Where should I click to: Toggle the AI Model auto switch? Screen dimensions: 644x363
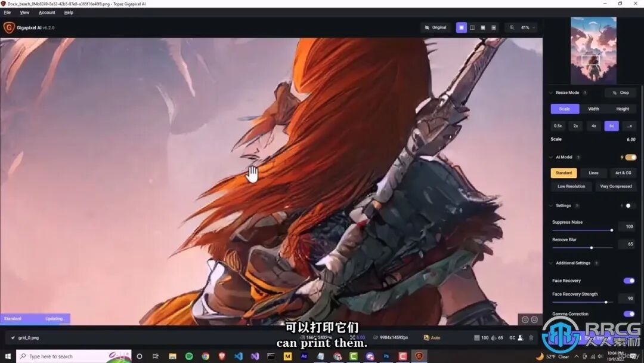tap(631, 158)
